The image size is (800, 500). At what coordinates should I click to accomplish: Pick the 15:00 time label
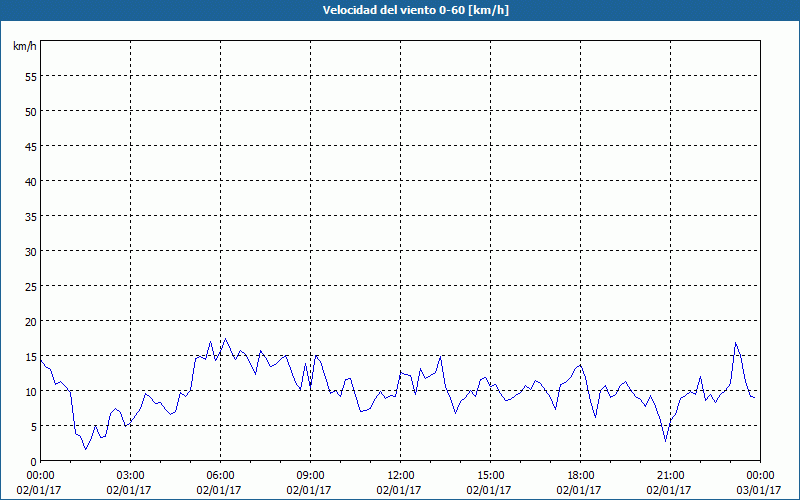[490, 476]
